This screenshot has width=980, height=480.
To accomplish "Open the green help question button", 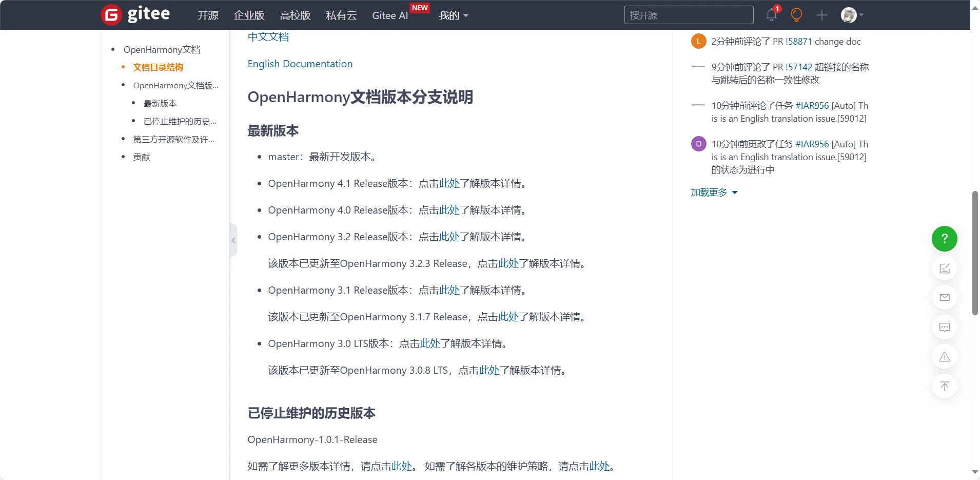I will click(944, 239).
